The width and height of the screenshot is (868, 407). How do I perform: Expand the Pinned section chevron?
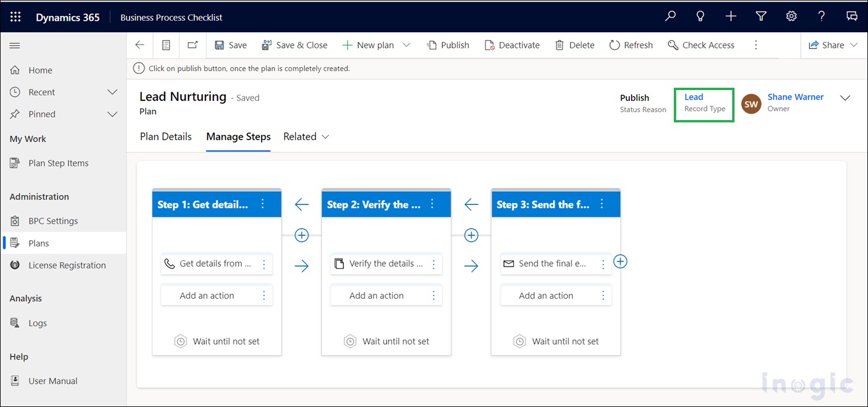(x=113, y=114)
